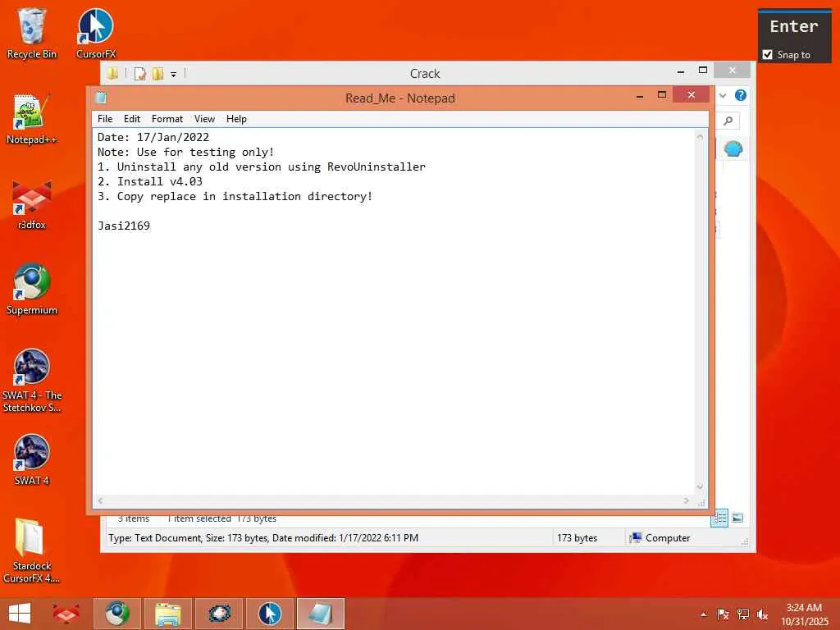Switch Explorer to details view
This screenshot has height=630, width=840.
tap(719, 518)
